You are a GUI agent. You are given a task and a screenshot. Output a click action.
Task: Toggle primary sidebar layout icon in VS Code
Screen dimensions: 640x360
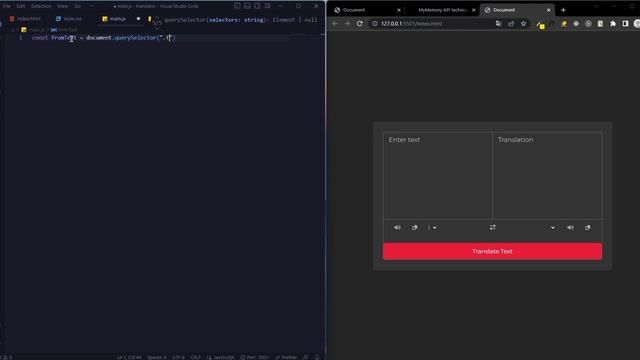point(237,6)
